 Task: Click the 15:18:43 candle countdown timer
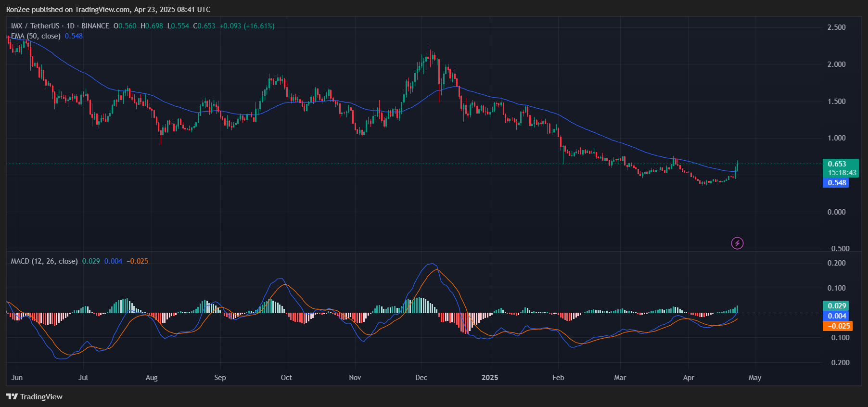coord(842,173)
